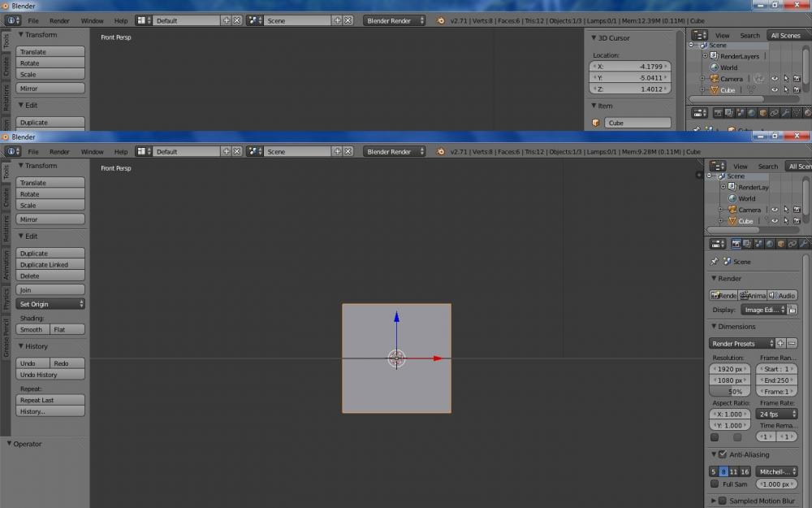Open Mitchell filter dropdown
The width and height of the screenshot is (812, 508).
[776, 471]
